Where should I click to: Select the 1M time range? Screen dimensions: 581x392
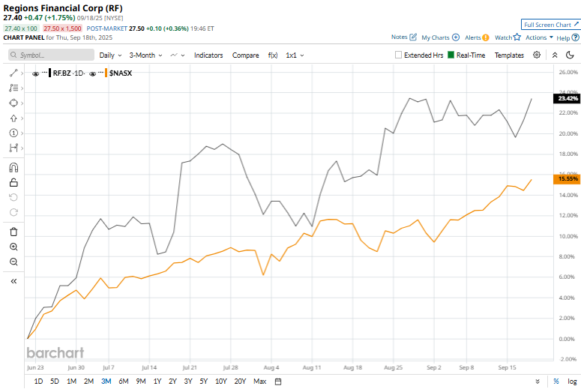click(x=71, y=382)
